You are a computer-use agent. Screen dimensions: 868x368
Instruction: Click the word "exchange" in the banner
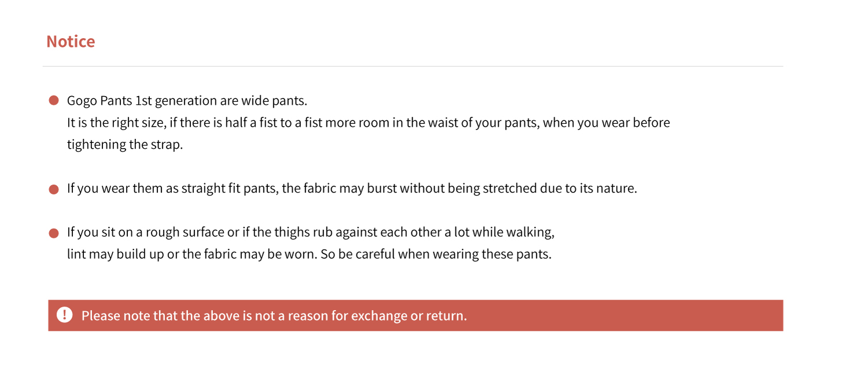(x=380, y=316)
